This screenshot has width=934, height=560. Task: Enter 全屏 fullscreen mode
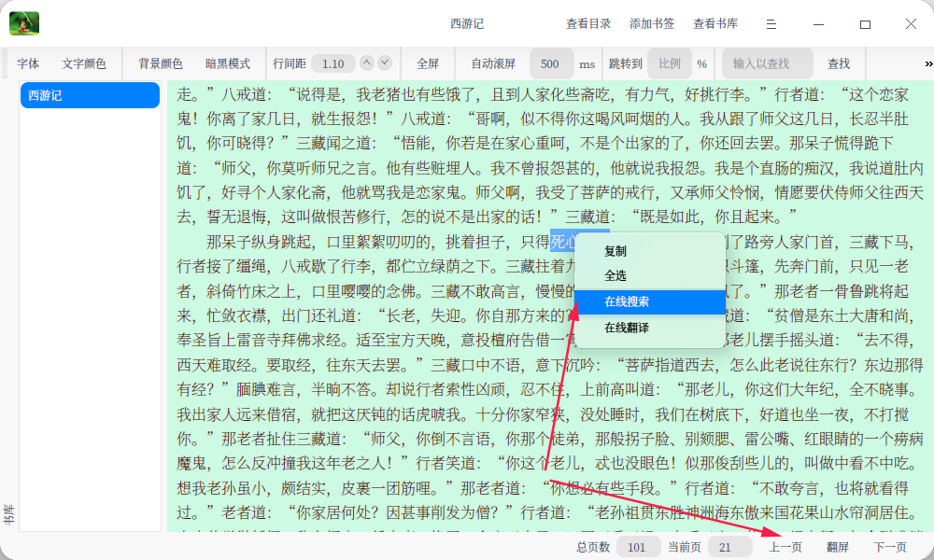428,63
